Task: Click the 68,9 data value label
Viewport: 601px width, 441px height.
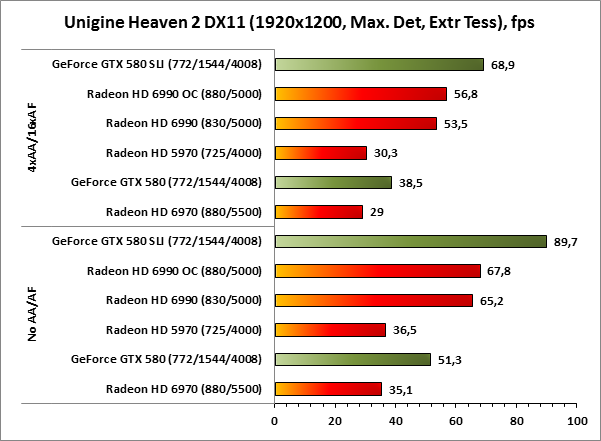Action: (502, 65)
